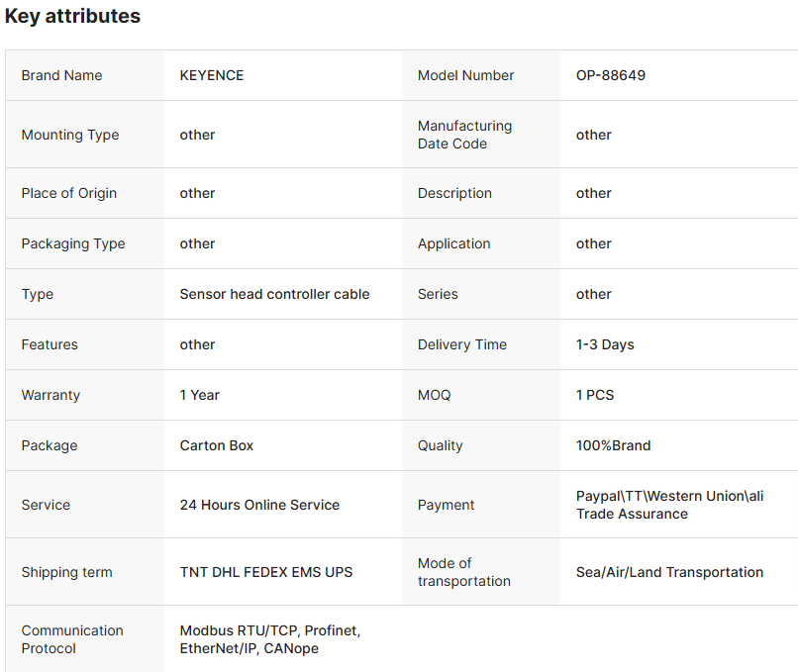Viewport: 798px width, 672px height.
Task: Click the 24 Hours Online Service value
Action: pyautogui.click(x=259, y=505)
